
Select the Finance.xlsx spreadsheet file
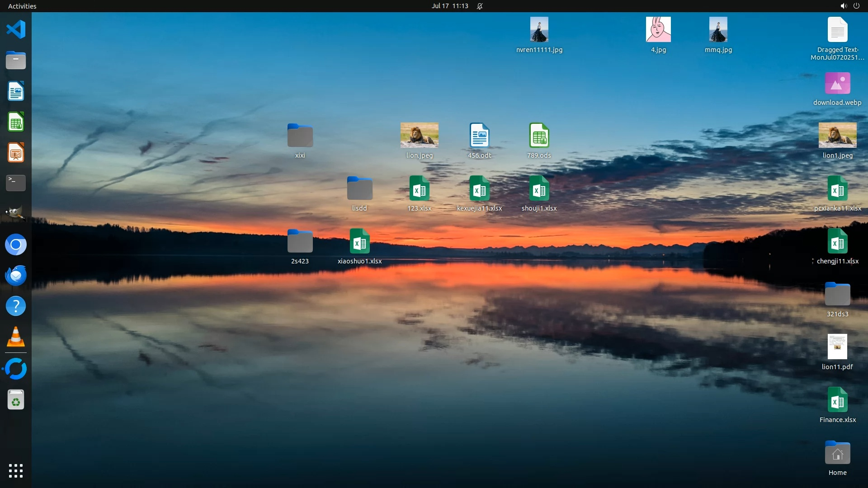837,400
